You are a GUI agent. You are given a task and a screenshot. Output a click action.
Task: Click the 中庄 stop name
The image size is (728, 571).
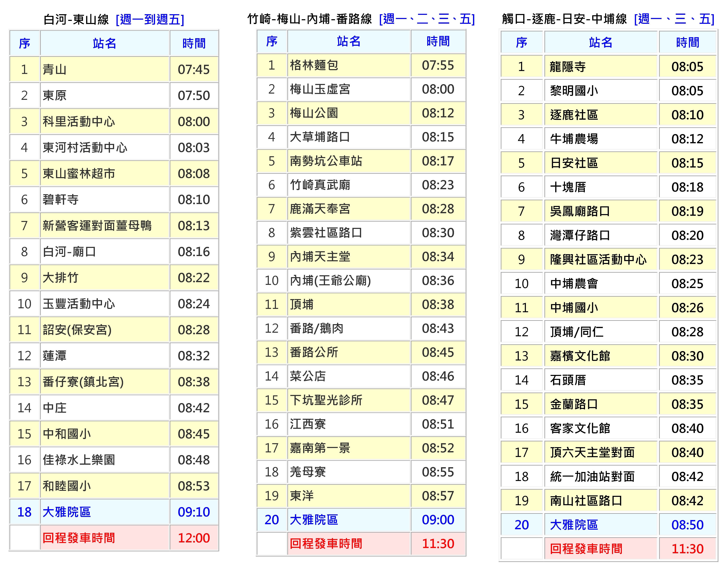pyautogui.click(x=55, y=408)
